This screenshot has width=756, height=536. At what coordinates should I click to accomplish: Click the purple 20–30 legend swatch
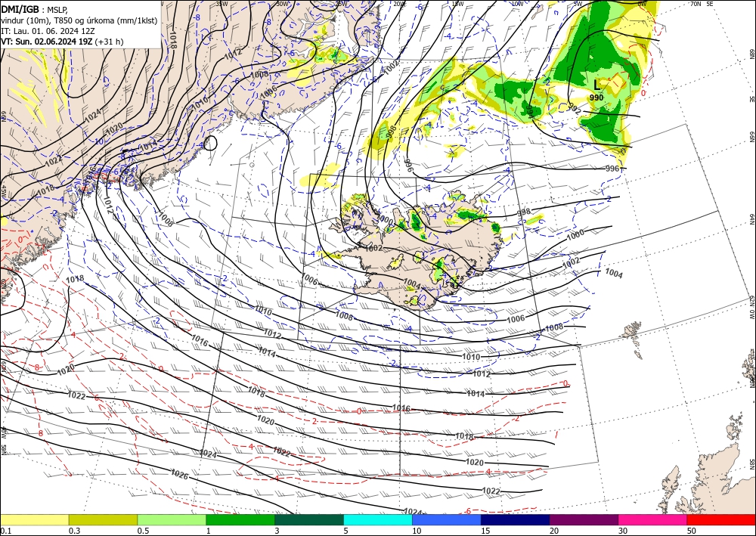pos(584,519)
